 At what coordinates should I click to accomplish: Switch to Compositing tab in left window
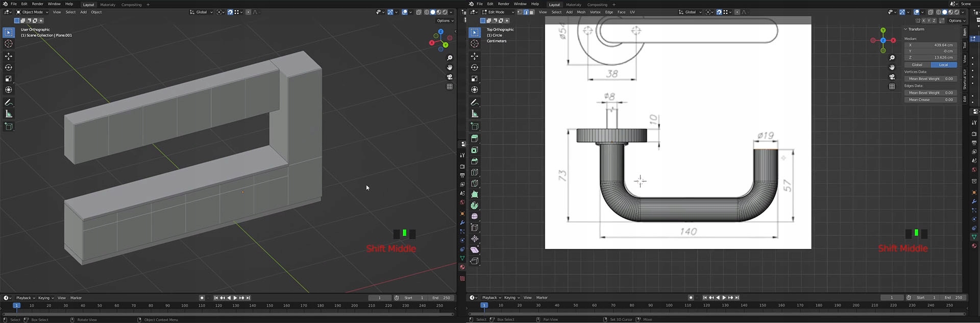tap(131, 5)
